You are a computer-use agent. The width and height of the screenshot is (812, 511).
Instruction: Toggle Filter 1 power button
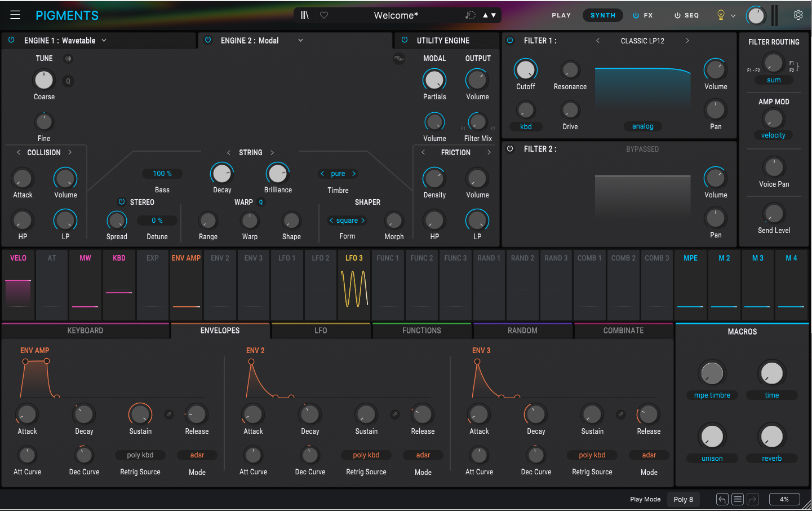coord(510,40)
